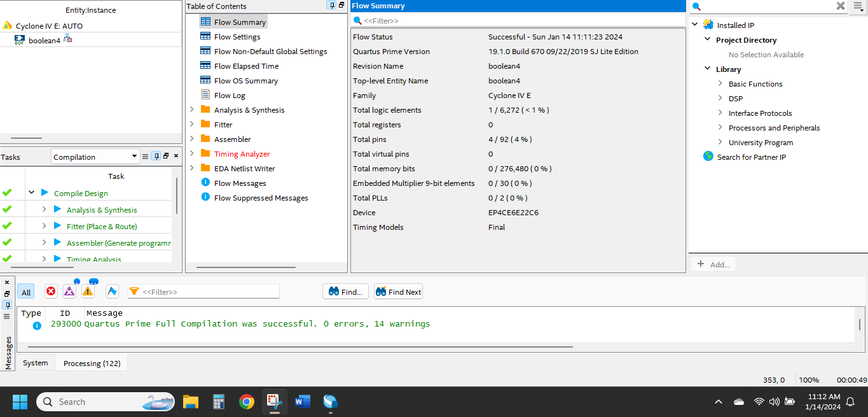Expand the Assembler task node
Image resolution: width=868 pixels, height=417 pixels.
(44, 242)
